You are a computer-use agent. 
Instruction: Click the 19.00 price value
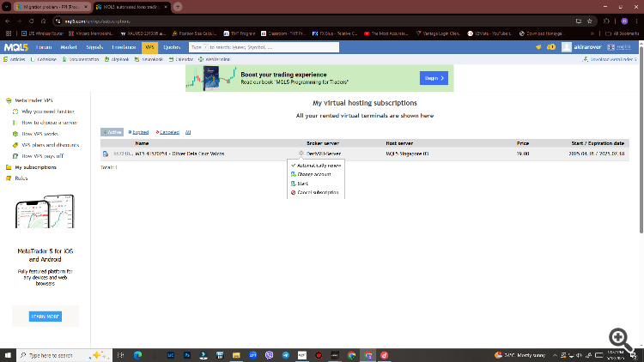click(523, 154)
